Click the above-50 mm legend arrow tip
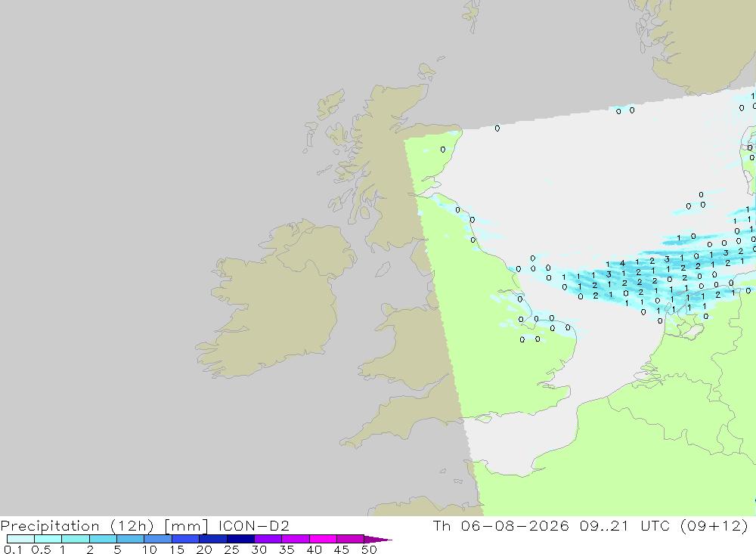Image resolution: width=756 pixels, height=554 pixels. coord(378,540)
